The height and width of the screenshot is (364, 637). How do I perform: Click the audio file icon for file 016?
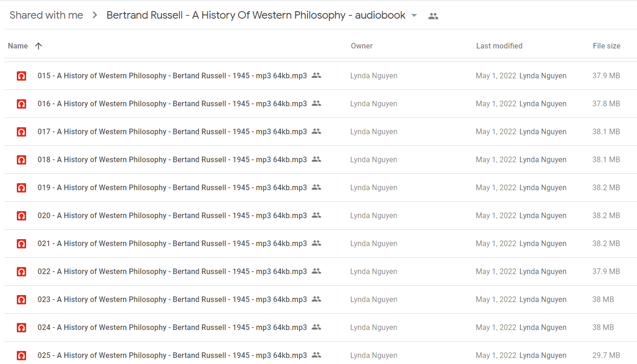click(21, 104)
